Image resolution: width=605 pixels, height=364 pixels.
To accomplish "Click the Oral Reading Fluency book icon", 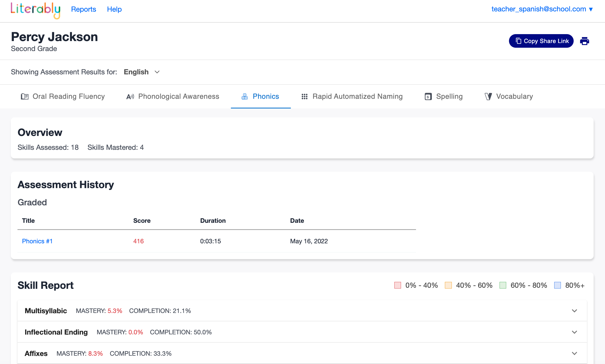I will [x=25, y=97].
